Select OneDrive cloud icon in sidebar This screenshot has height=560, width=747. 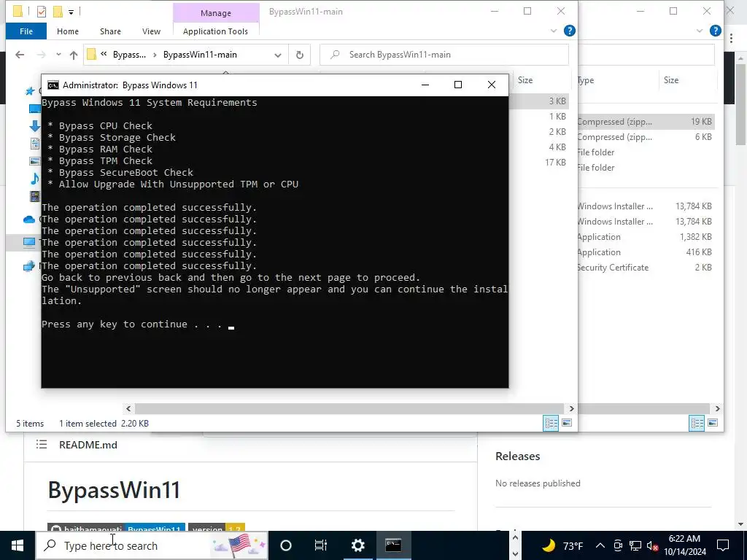29,219
